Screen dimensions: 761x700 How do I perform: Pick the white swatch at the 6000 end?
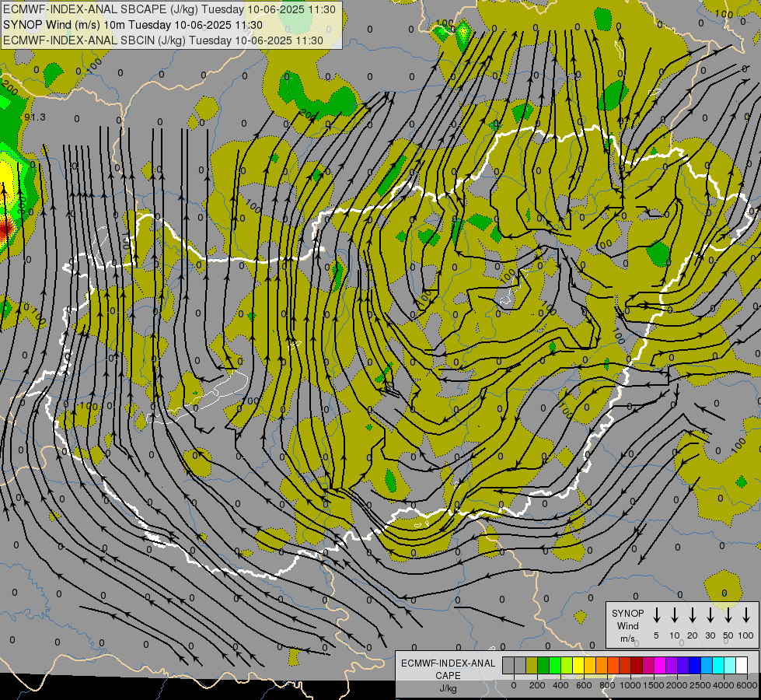tap(742, 666)
